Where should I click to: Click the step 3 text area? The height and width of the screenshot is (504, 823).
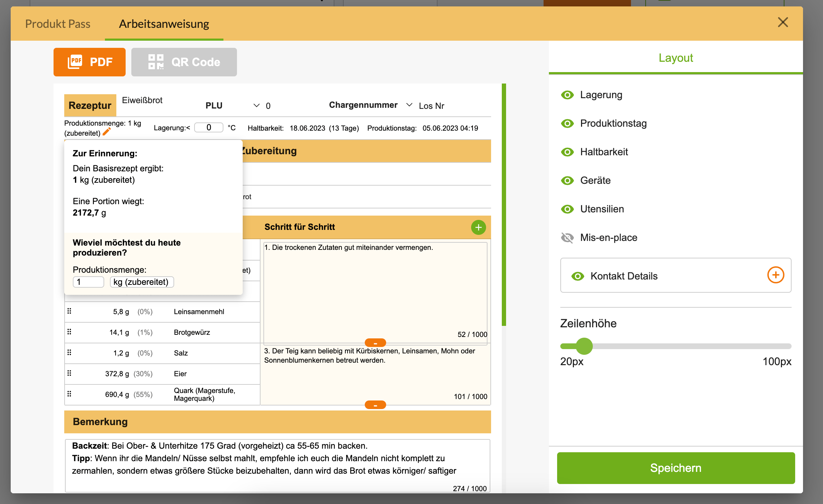[x=375, y=374]
